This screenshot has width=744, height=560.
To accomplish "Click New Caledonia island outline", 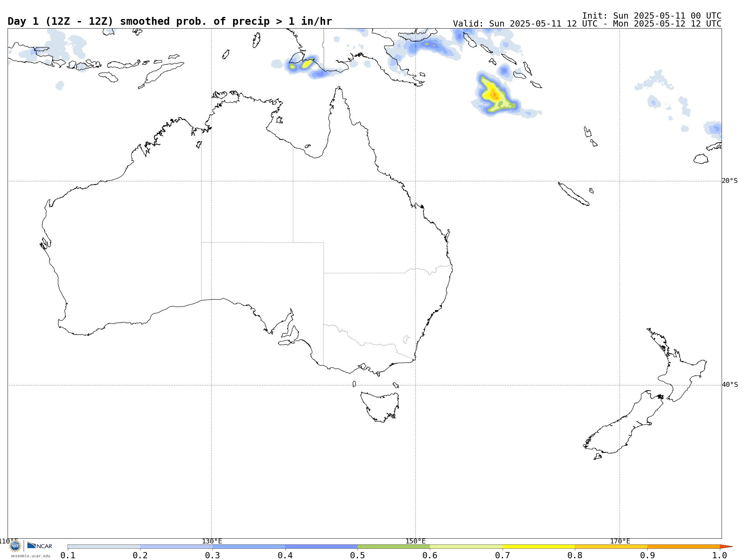I will (573, 194).
